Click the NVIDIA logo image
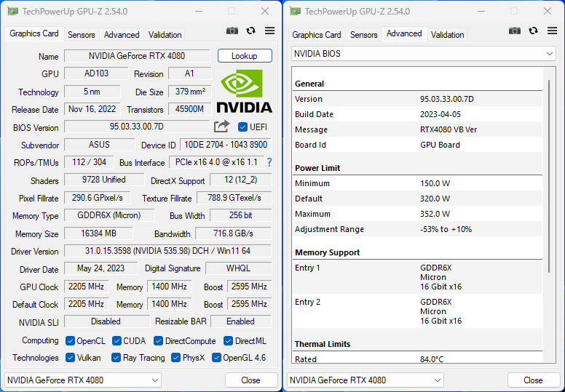This screenshot has height=392, width=565. click(x=245, y=92)
